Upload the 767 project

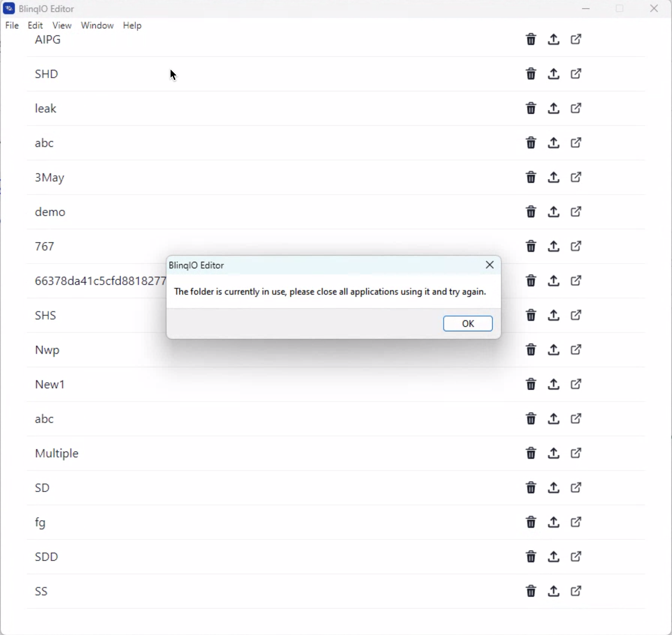(553, 246)
